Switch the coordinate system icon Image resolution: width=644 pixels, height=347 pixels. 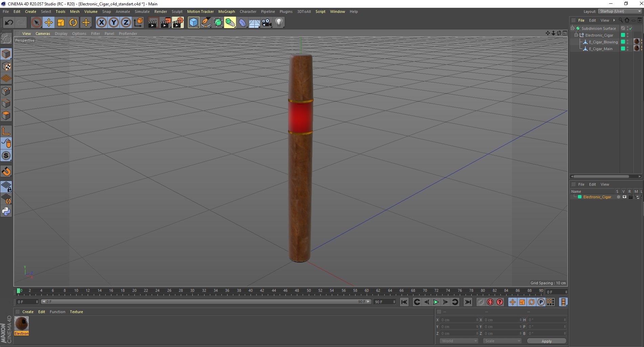pos(138,23)
